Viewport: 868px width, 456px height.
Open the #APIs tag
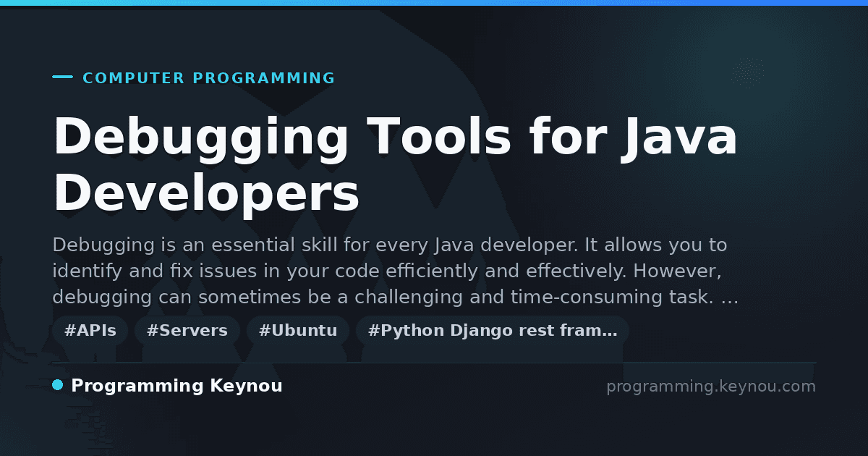click(x=90, y=331)
